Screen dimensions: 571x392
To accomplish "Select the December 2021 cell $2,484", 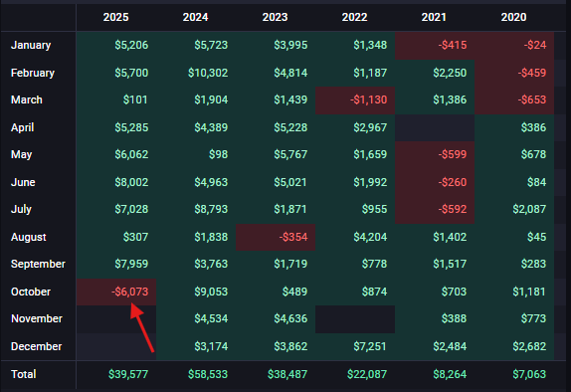I will (x=435, y=346).
